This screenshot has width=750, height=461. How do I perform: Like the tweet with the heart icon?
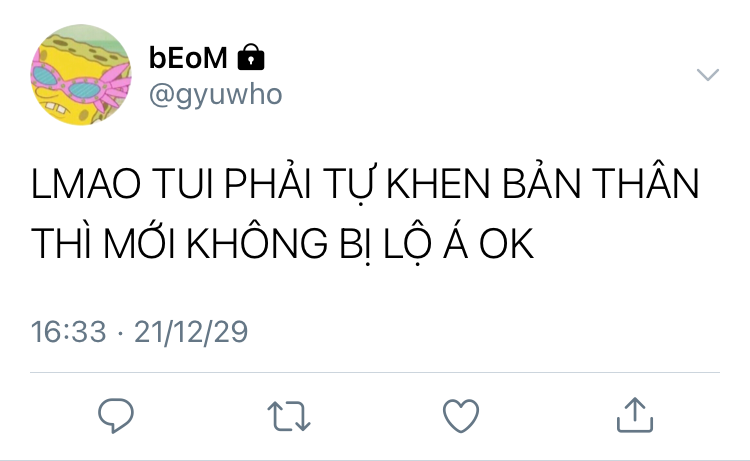[x=461, y=416]
